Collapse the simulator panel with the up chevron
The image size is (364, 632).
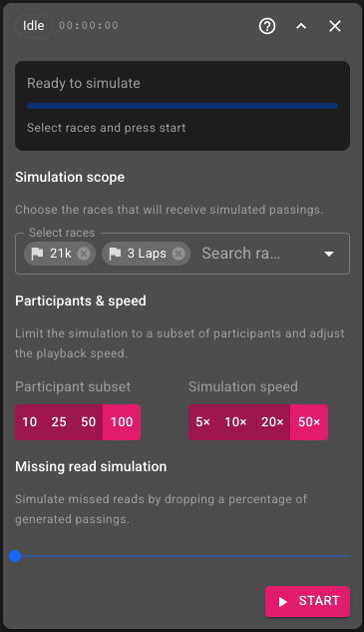301,26
